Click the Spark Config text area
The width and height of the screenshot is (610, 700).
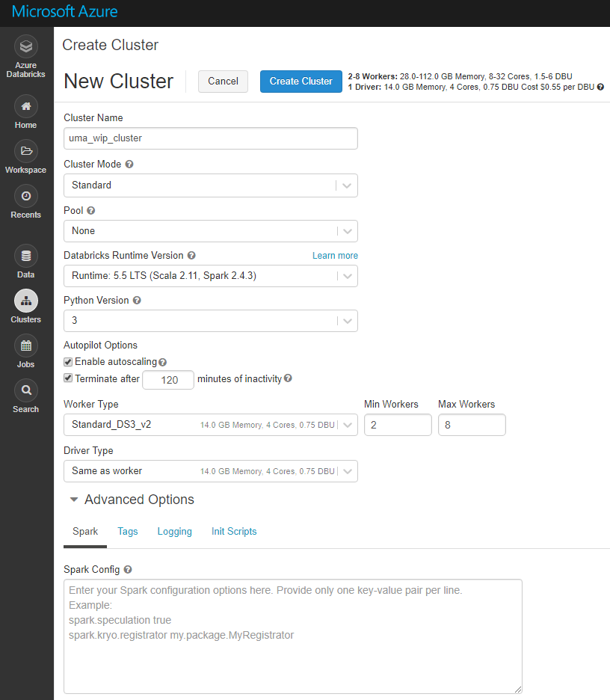293,636
